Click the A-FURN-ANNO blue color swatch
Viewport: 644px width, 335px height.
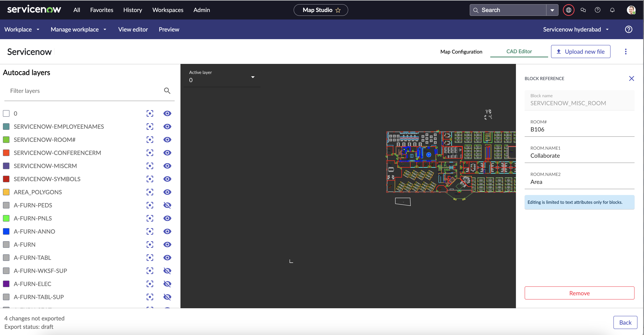click(6, 231)
